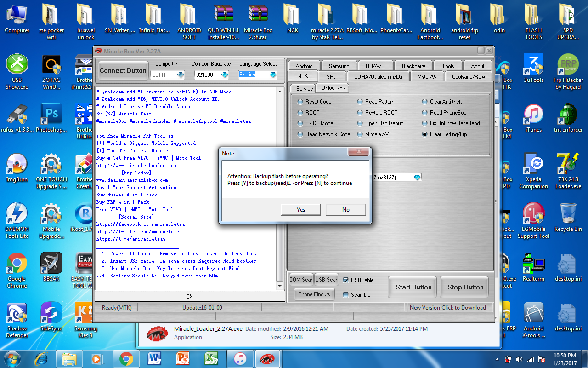588x368 pixels.
Task: Launch ImgBurn desktop shortcut
Action: click(x=17, y=167)
